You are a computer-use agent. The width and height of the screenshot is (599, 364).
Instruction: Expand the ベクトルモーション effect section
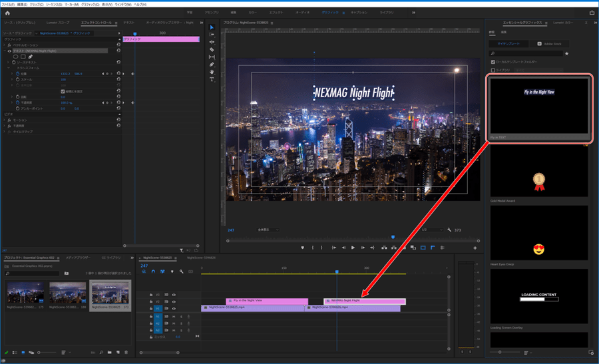(4, 44)
